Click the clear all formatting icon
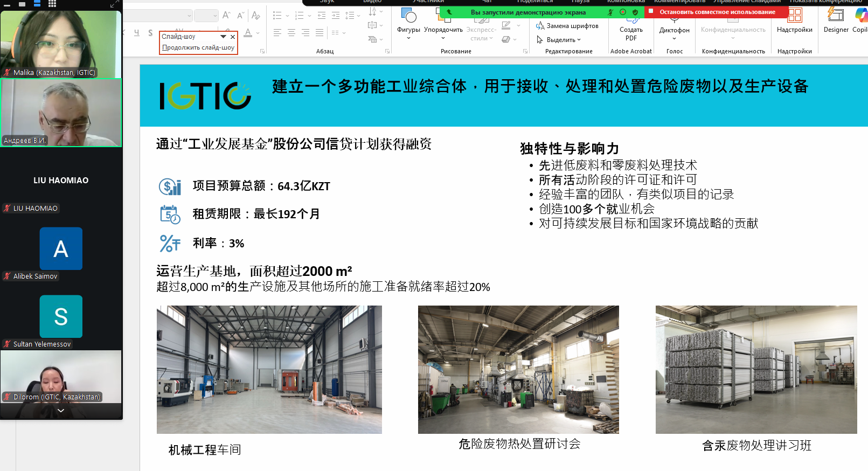Image resolution: width=868 pixels, height=471 pixels. (x=255, y=16)
